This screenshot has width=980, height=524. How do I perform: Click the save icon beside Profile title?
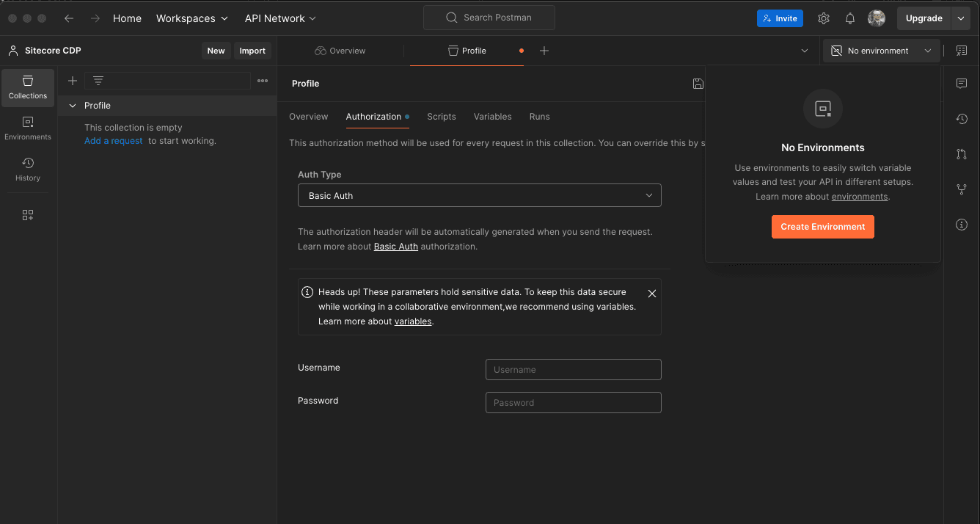tap(698, 84)
